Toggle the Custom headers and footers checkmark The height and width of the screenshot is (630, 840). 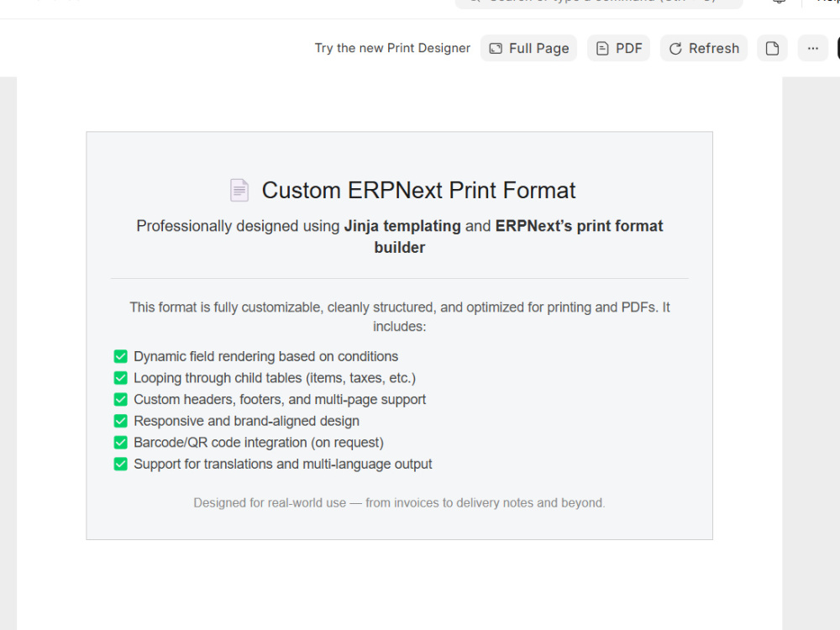(x=120, y=399)
